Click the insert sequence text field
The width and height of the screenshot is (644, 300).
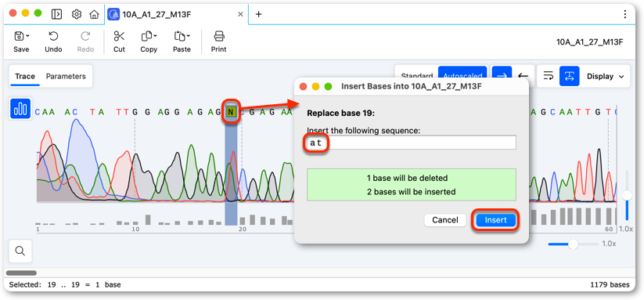click(x=411, y=143)
